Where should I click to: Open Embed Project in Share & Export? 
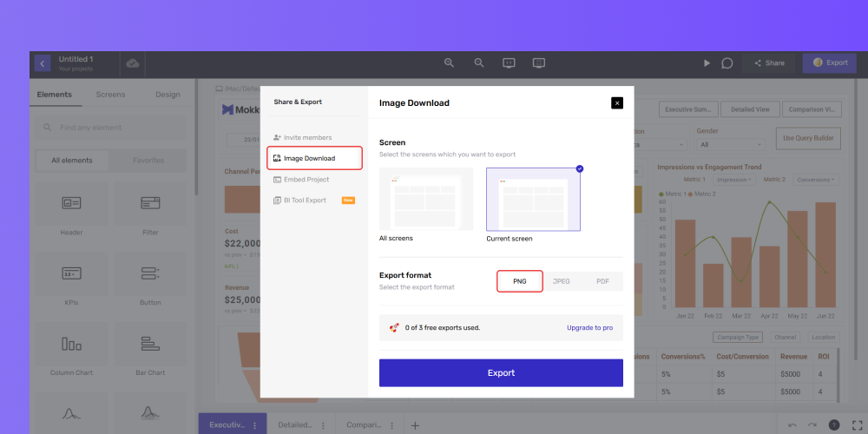point(301,180)
